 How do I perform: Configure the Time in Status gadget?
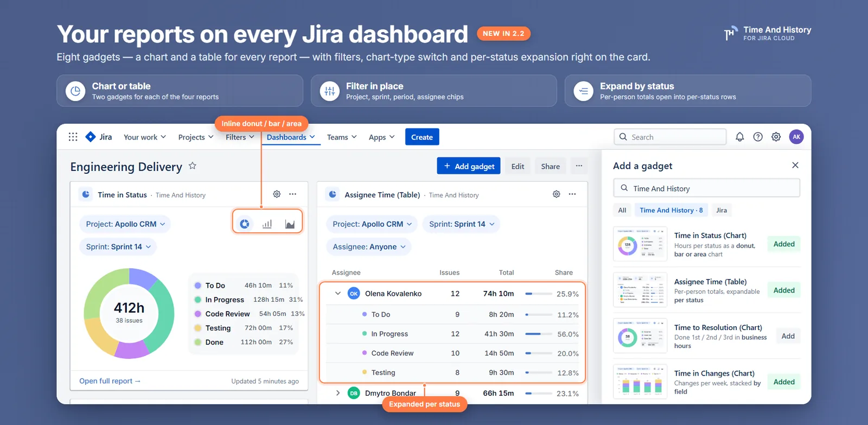click(277, 194)
